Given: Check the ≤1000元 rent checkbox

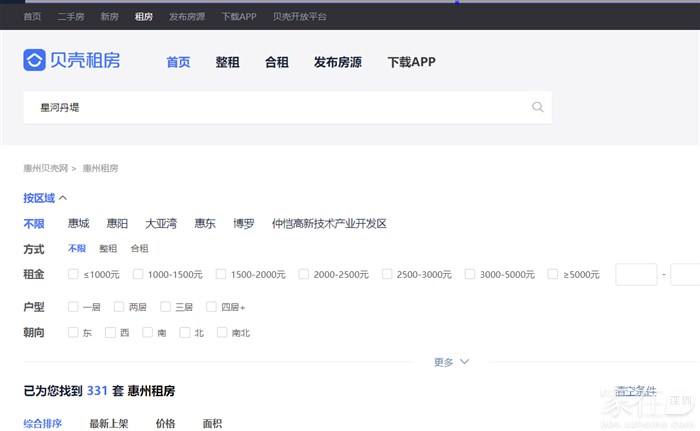Looking at the screenshot, I should point(73,274).
